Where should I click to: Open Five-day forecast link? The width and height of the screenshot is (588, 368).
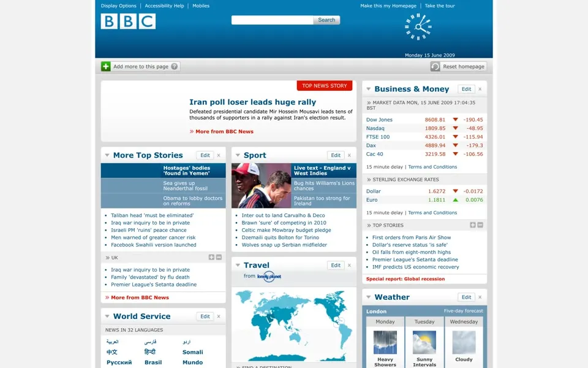click(x=464, y=311)
